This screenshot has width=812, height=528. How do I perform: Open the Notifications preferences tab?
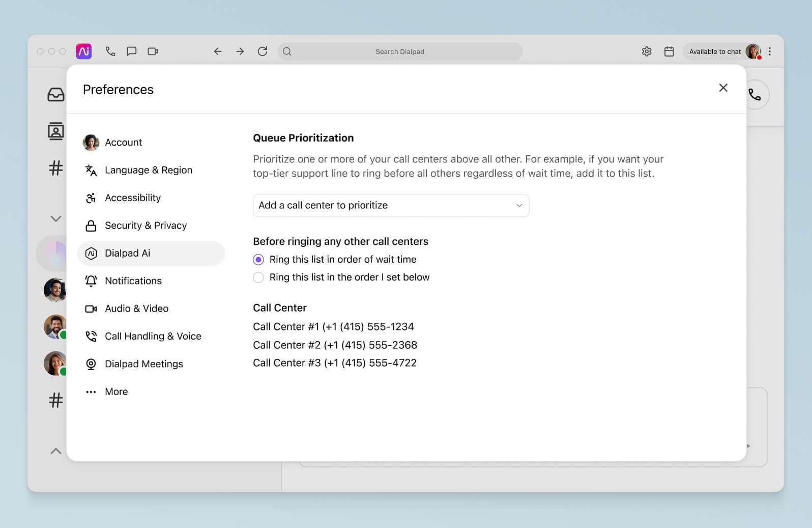tap(133, 281)
